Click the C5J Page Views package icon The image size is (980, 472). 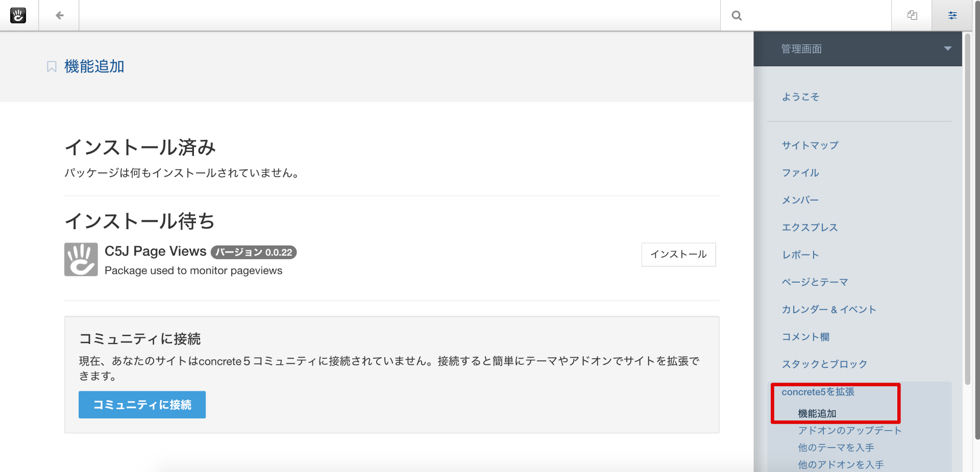[81, 259]
